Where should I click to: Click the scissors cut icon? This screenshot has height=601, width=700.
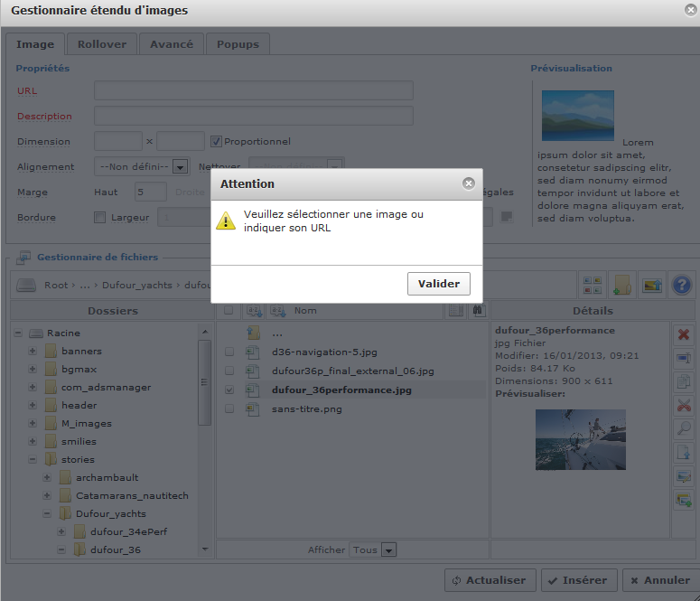click(x=684, y=405)
